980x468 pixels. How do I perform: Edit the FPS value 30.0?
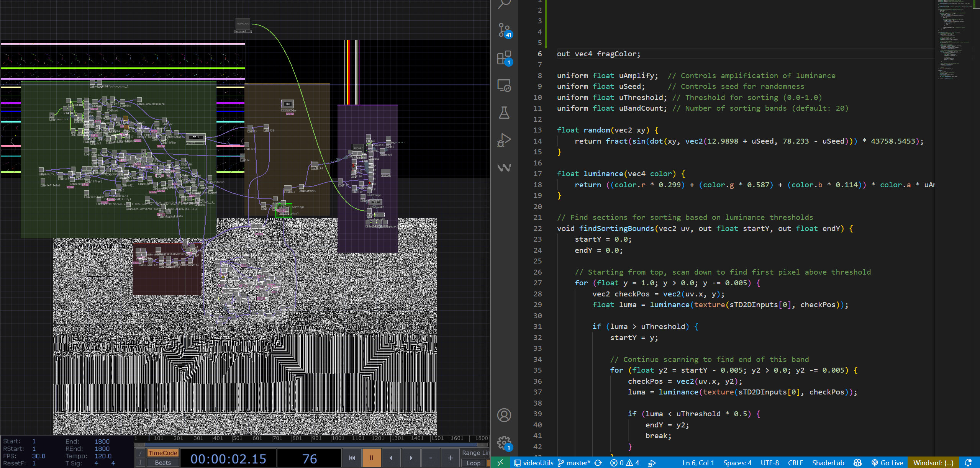39,456
